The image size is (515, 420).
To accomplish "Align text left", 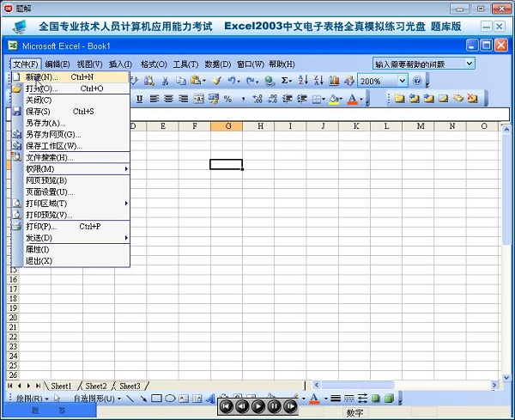I will (154, 99).
